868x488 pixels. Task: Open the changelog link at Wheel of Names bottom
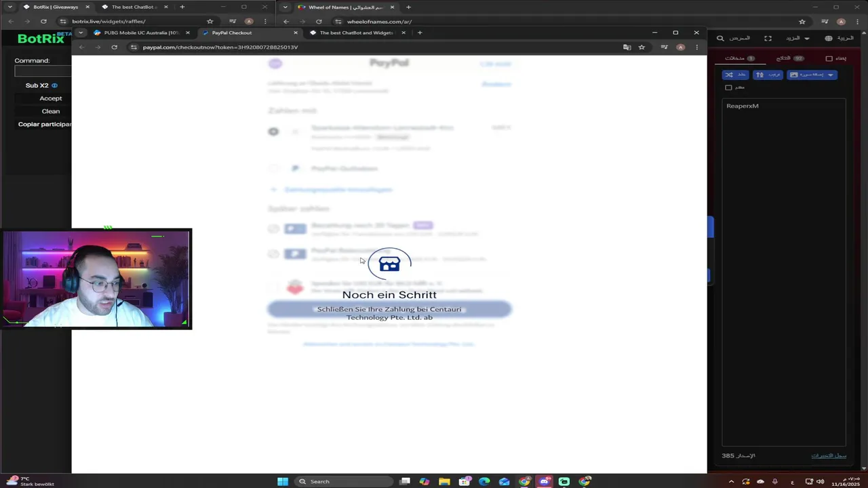[829, 455]
